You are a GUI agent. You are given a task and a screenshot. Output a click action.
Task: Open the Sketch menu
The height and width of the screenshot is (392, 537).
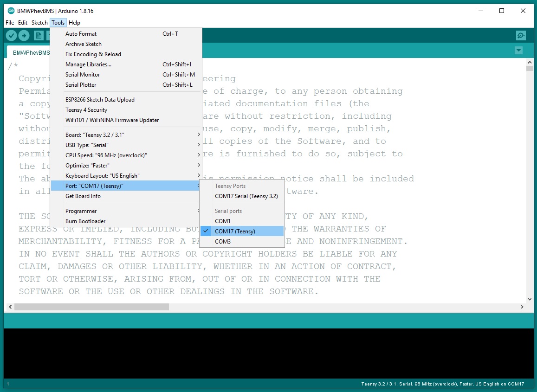(39, 22)
